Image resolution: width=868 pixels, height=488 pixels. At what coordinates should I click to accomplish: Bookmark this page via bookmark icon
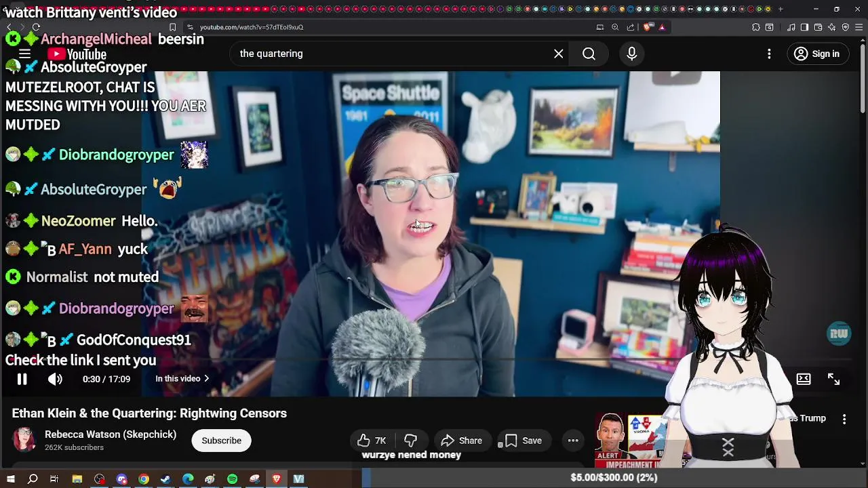click(172, 27)
